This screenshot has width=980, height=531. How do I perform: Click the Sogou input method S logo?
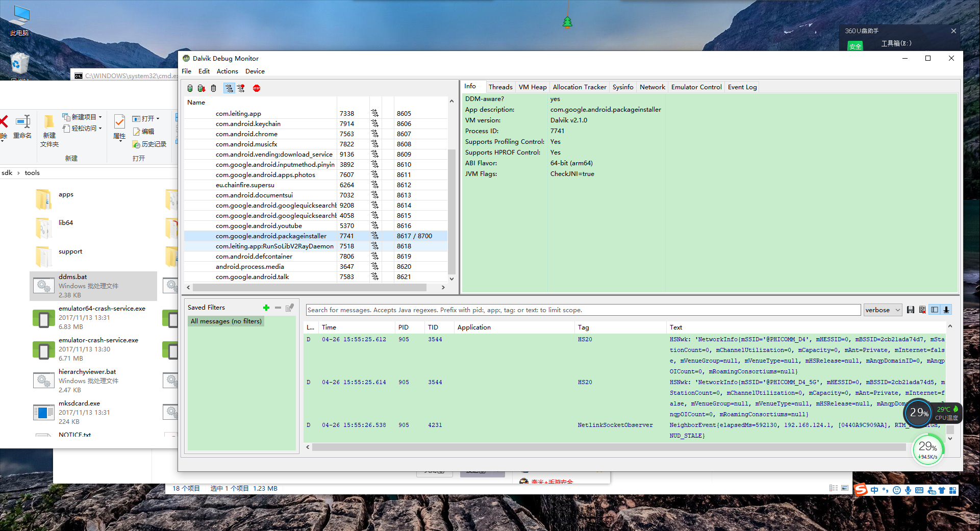[861, 490]
